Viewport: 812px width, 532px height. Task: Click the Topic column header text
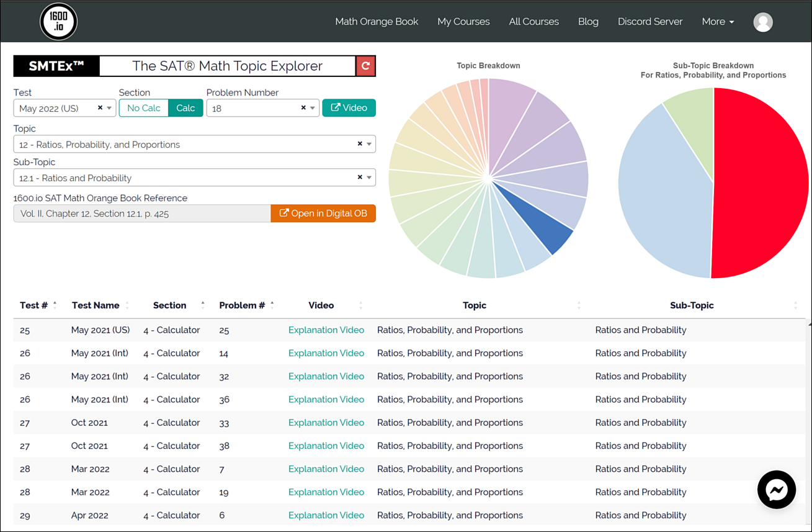(x=475, y=305)
